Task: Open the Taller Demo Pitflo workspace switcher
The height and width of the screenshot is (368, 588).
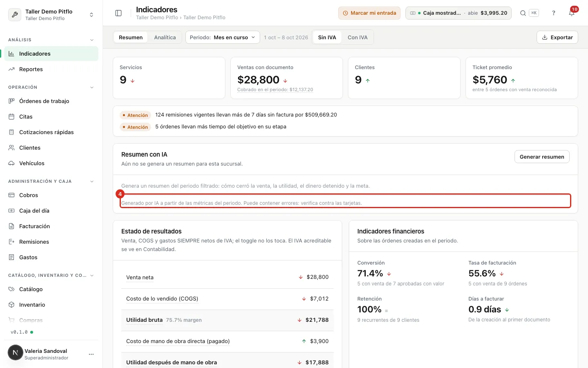Action: tap(51, 15)
